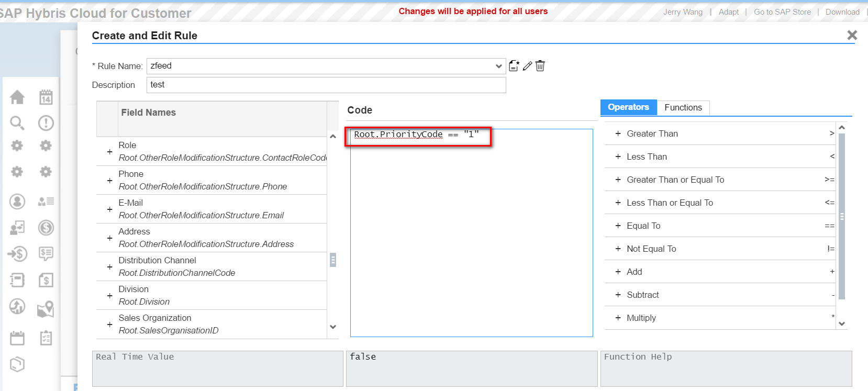Screen dimensions: 868x391
Task: Switch to the Operators tab
Action: (628, 107)
